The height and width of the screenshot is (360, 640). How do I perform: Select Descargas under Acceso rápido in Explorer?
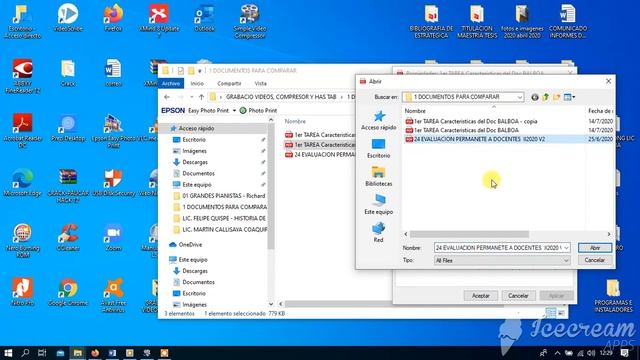point(195,162)
